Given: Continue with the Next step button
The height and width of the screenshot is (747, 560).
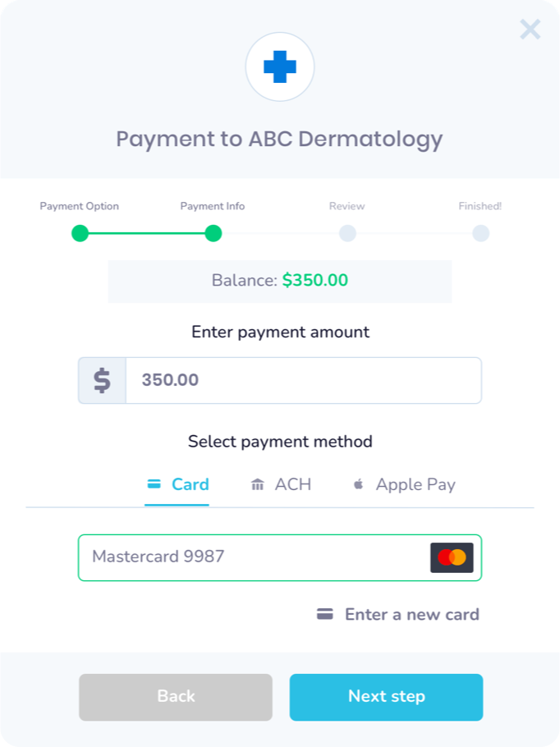Looking at the screenshot, I should click(386, 697).
